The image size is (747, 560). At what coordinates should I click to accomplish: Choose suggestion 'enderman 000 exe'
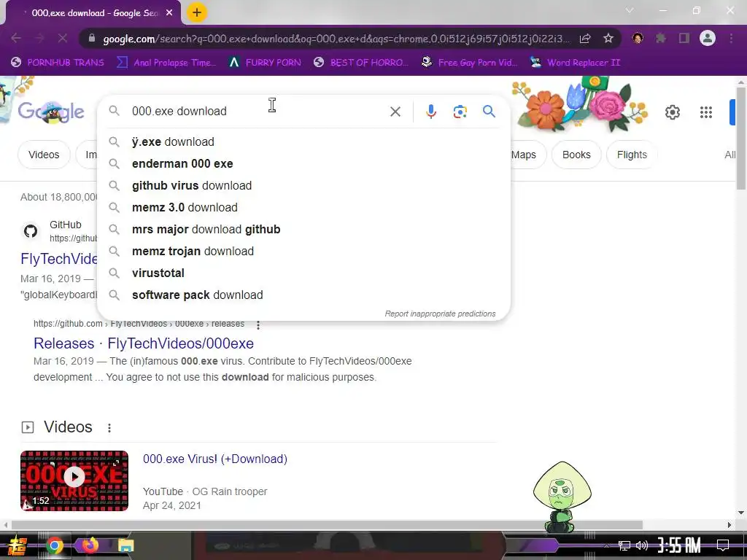303,164
